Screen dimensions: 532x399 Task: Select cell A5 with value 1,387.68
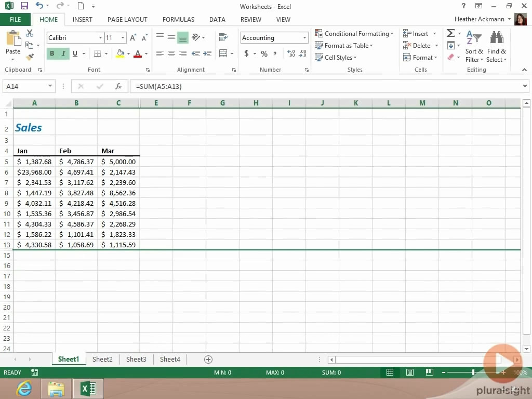[34, 162]
